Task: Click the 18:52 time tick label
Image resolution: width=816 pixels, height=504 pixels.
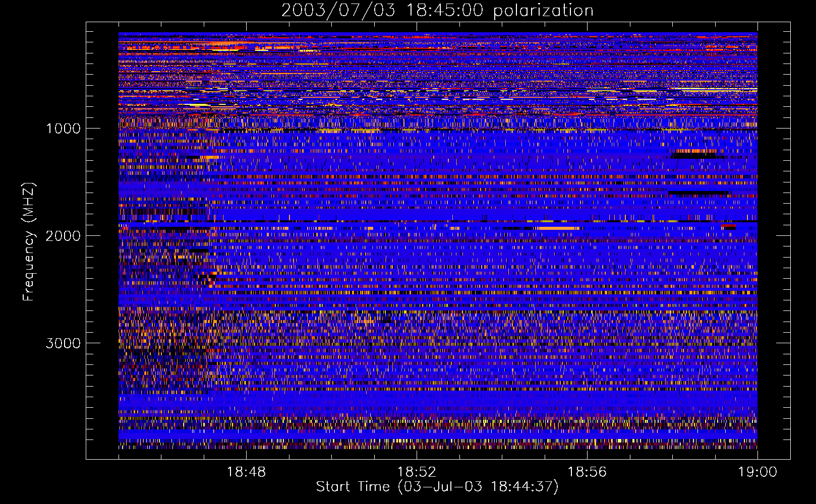Action: pyautogui.click(x=417, y=472)
